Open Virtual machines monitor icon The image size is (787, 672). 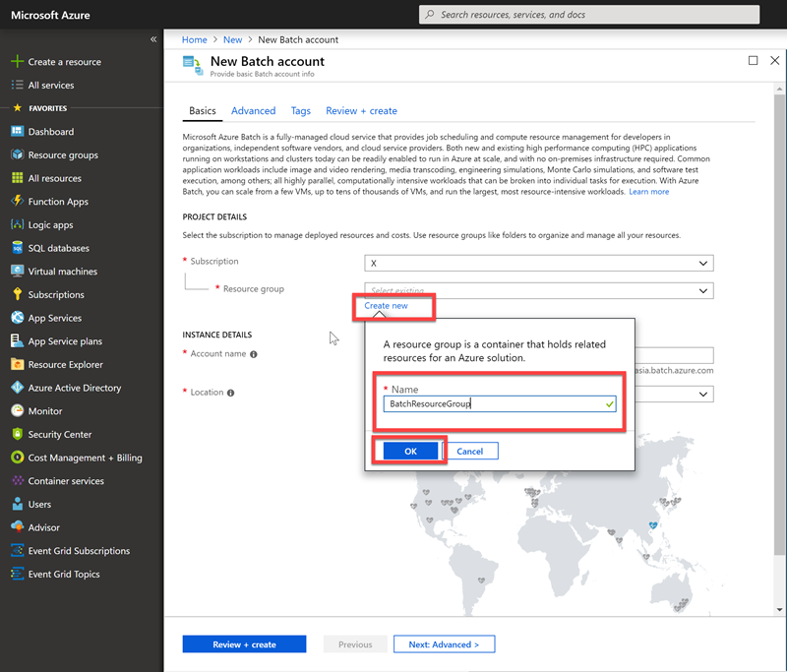pyautogui.click(x=17, y=271)
